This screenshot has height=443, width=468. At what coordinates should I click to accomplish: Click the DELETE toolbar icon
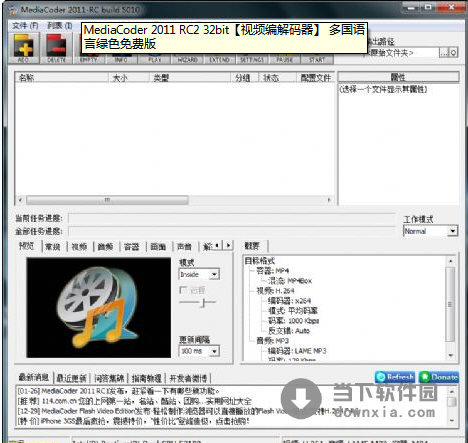tap(56, 48)
